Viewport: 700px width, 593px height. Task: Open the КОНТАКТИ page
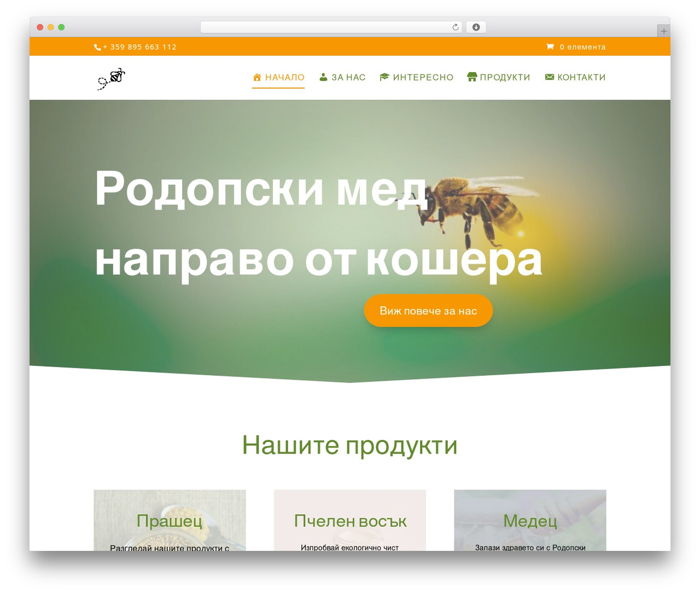(x=575, y=78)
